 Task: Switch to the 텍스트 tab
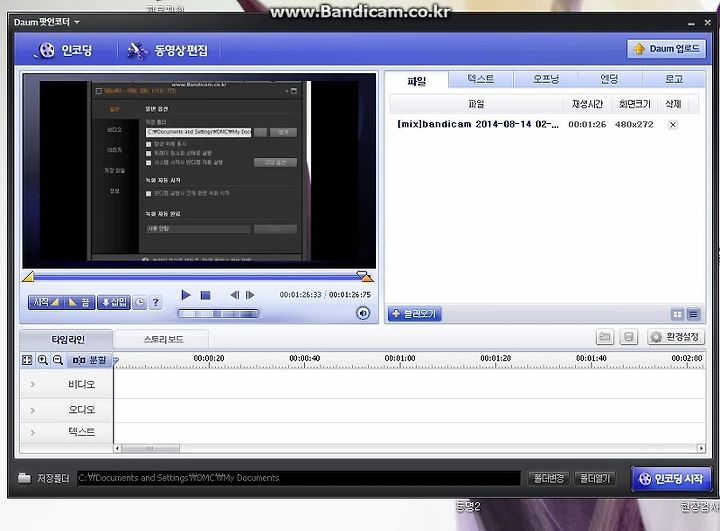[480, 79]
